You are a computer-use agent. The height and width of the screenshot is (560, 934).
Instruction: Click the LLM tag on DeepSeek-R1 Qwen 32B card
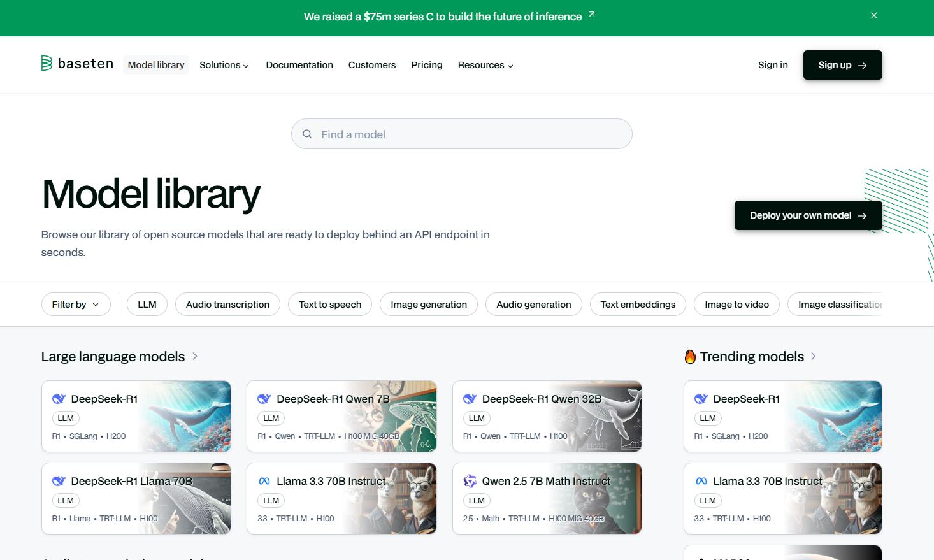point(477,418)
